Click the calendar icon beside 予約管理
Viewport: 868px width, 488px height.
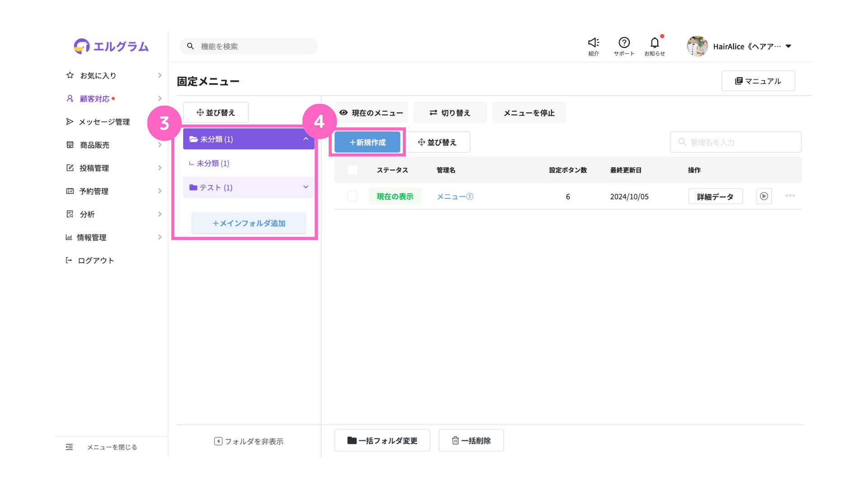pos(70,191)
